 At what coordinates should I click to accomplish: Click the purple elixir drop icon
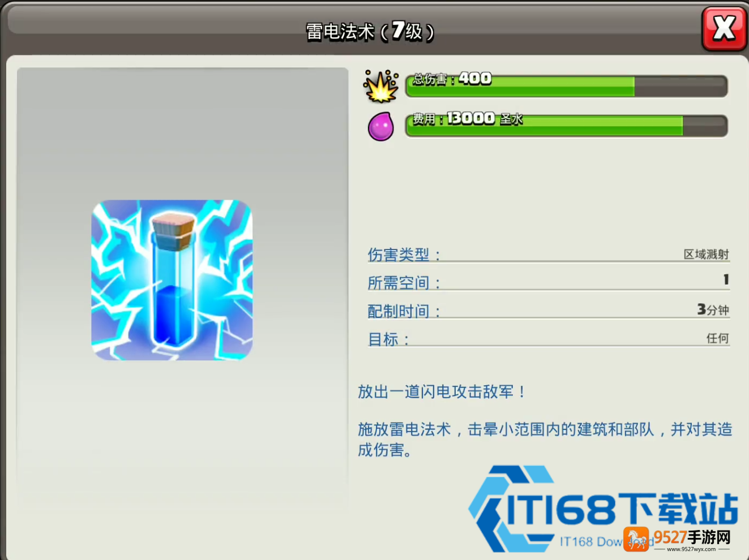pyautogui.click(x=381, y=126)
